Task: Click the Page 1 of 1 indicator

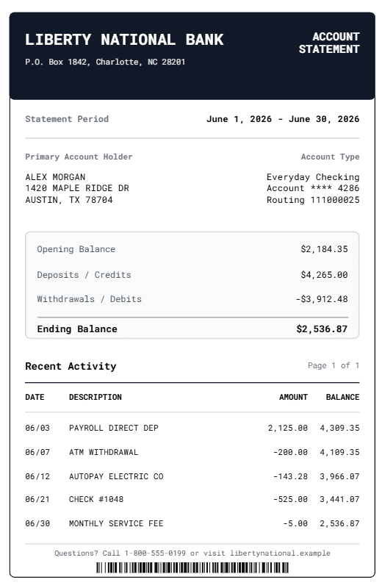Action: click(x=334, y=365)
